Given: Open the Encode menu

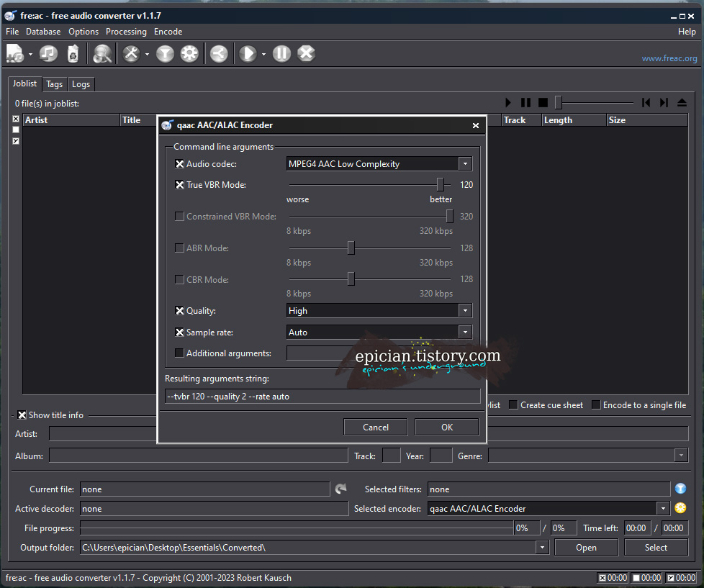Looking at the screenshot, I should pos(168,32).
